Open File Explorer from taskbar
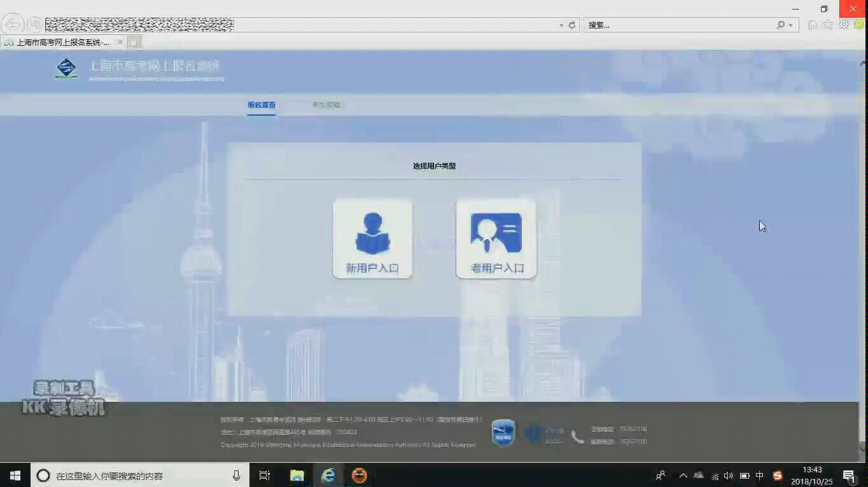 (x=297, y=476)
